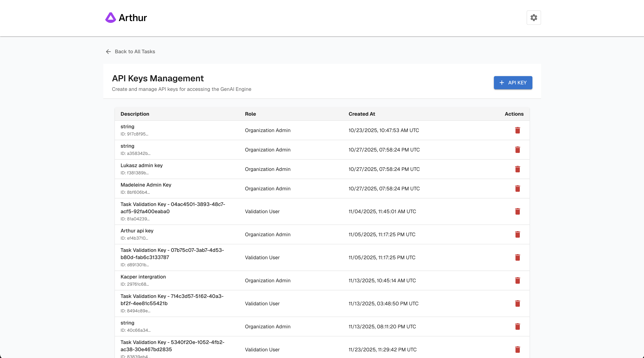Delete Task Validation Key starting with 04ac4501
644x358 pixels.
518,211
